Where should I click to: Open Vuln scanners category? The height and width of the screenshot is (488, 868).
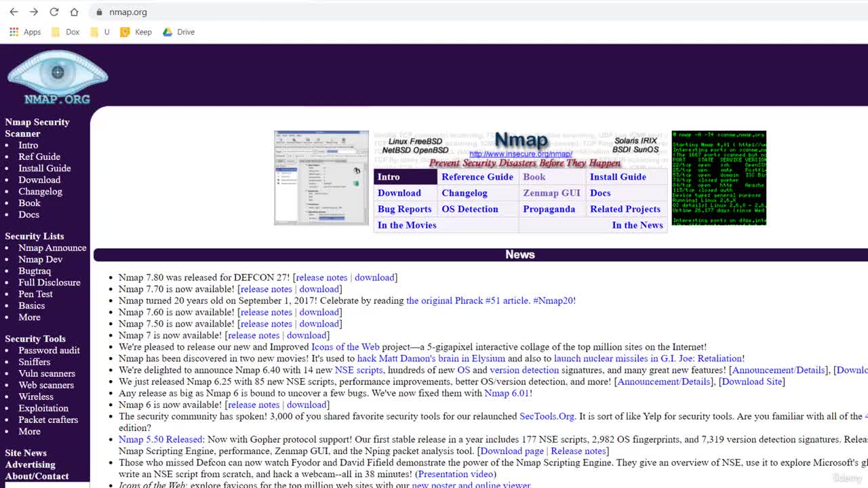coord(47,373)
